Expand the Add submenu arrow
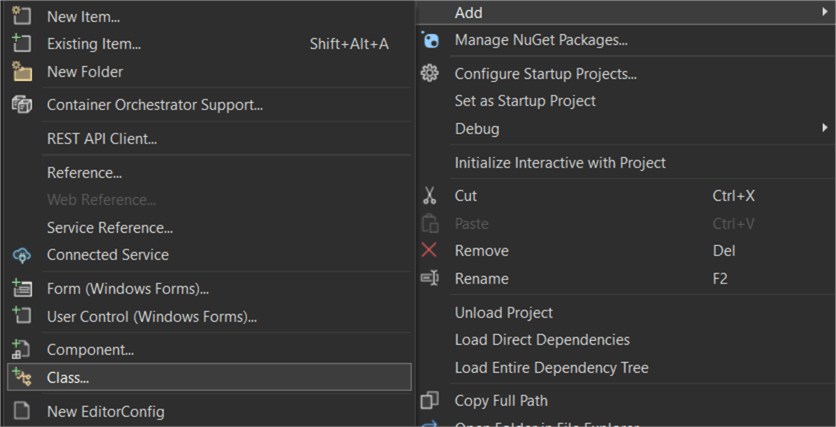This screenshot has height=427, width=836. click(x=824, y=12)
